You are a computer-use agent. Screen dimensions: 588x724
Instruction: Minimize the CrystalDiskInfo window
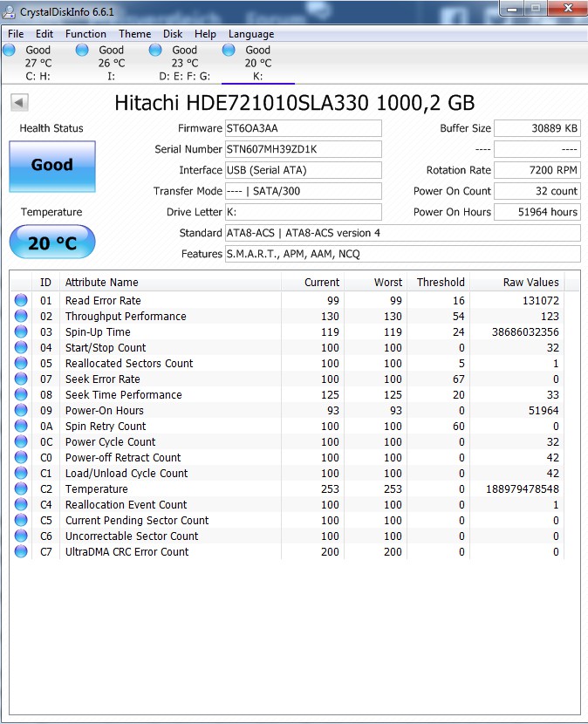(x=512, y=9)
